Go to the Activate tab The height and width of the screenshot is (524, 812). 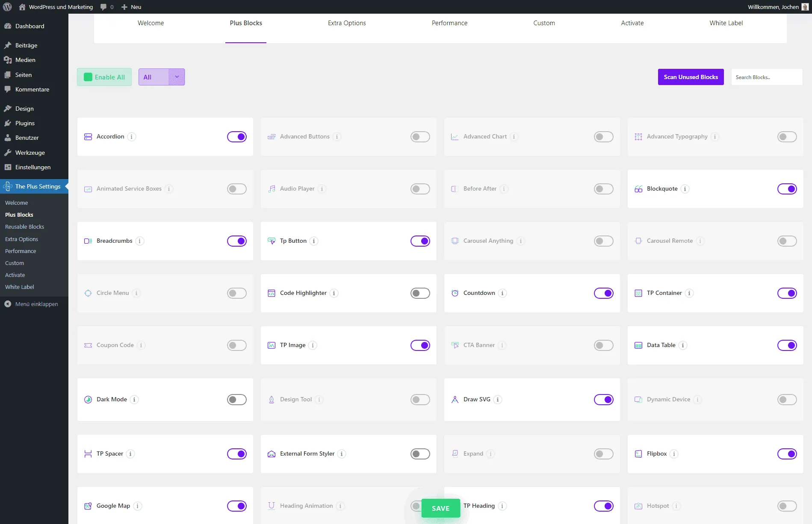click(632, 23)
